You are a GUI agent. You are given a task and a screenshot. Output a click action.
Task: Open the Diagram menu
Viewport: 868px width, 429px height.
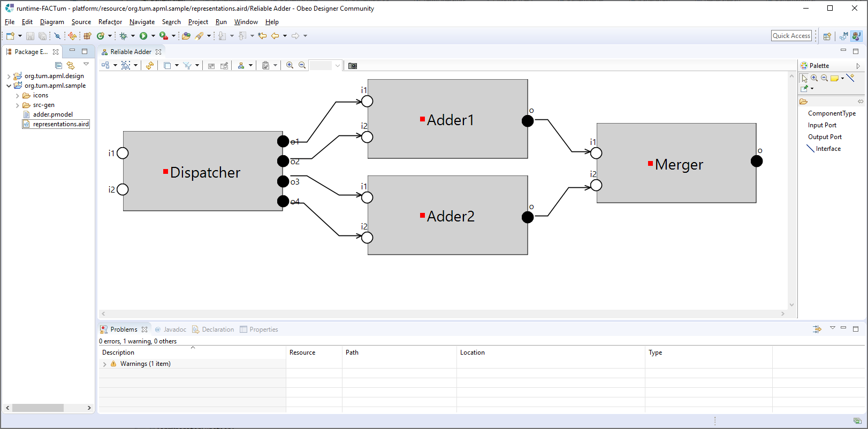coord(52,22)
